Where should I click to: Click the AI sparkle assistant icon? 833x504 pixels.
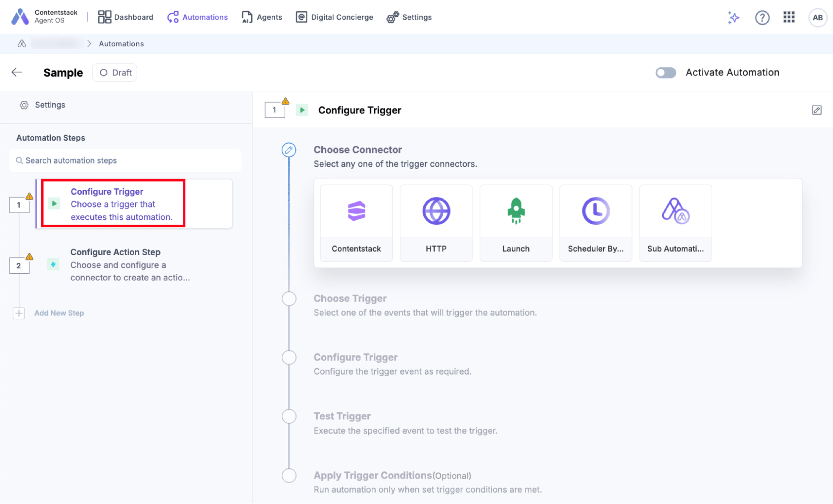pyautogui.click(x=733, y=17)
